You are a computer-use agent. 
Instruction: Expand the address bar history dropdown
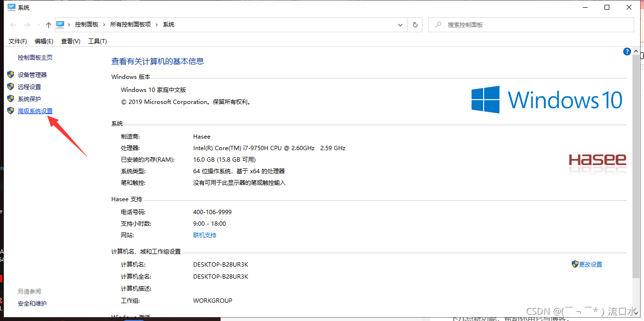(x=400, y=25)
